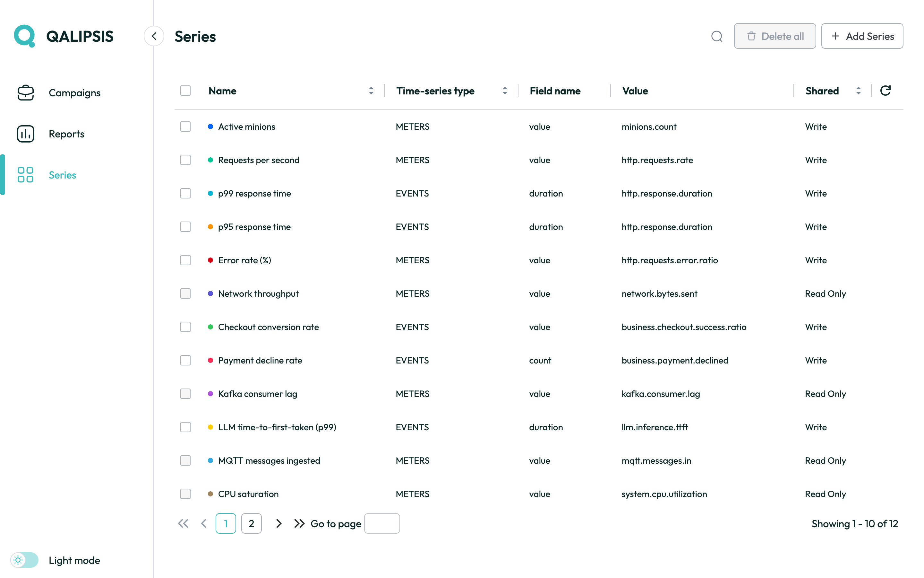Check the Error rate (%) row
Viewport: 924px width, 578px height.
[185, 260]
